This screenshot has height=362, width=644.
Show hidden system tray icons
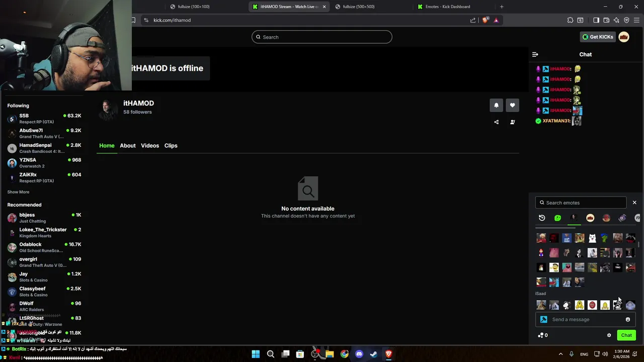[x=560, y=354]
